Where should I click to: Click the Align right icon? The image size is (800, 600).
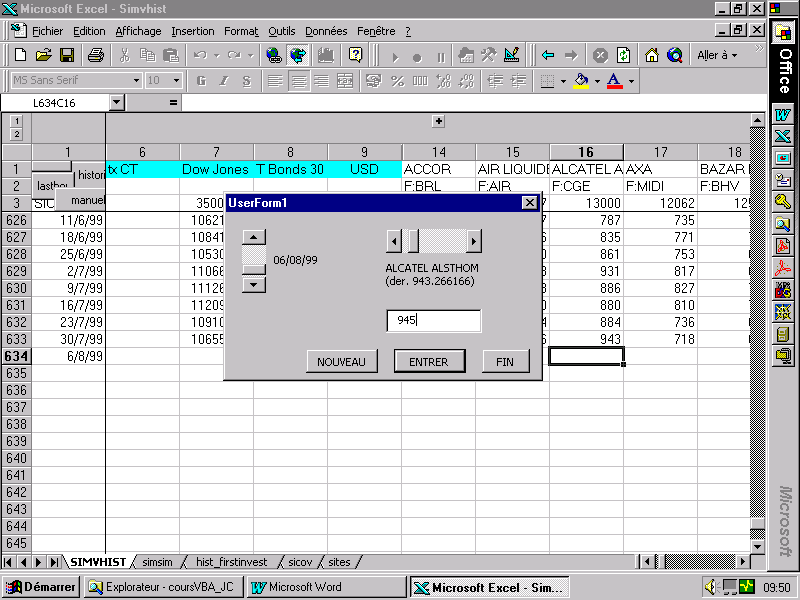tap(321, 81)
